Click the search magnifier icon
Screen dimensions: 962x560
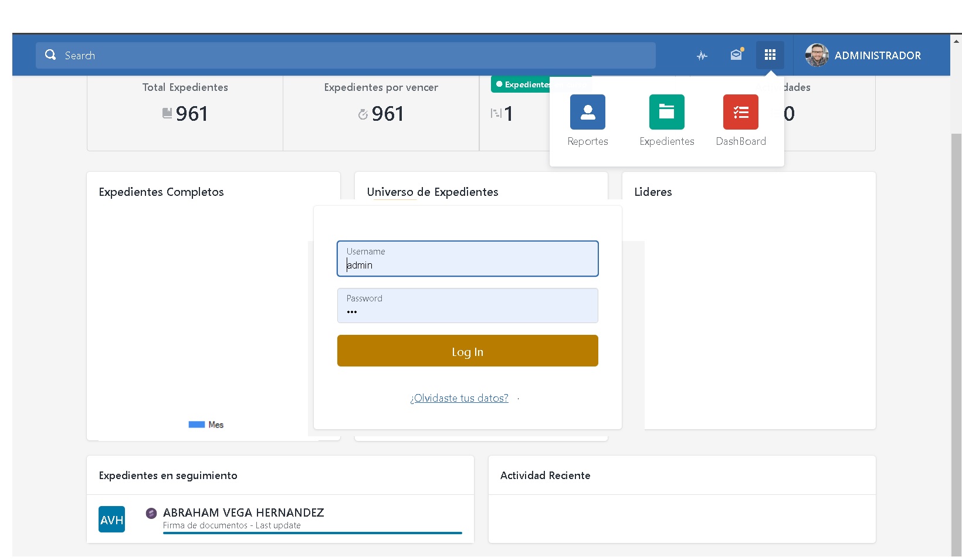coord(50,55)
